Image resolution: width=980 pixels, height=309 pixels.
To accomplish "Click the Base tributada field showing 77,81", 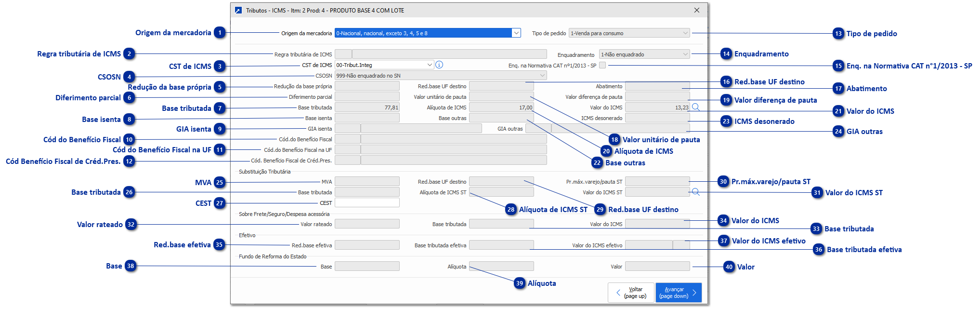I will [367, 107].
